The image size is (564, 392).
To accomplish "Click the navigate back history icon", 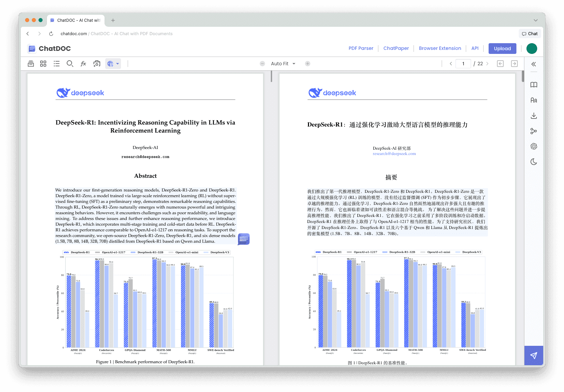I will coord(500,64).
